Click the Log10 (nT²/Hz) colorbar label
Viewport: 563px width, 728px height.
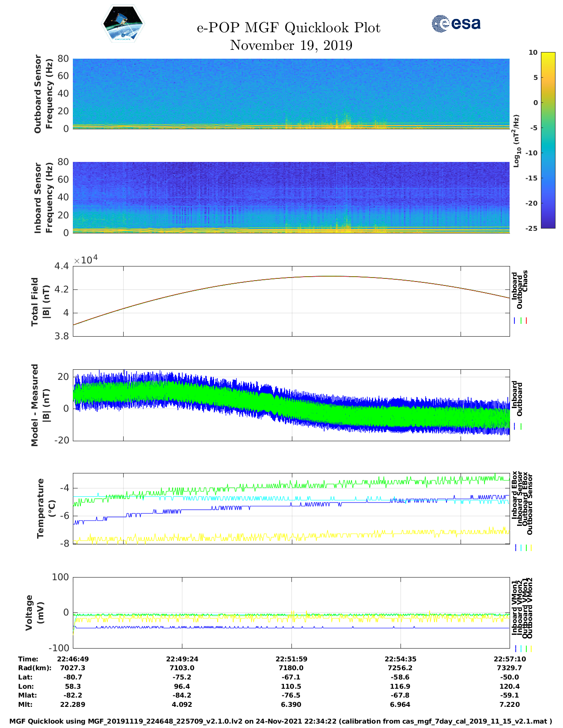516,140
